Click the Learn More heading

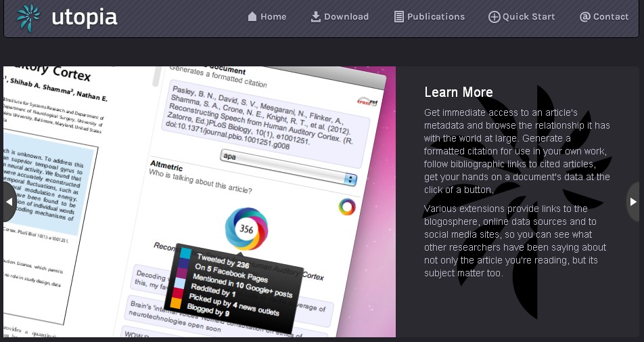point(459,92)
